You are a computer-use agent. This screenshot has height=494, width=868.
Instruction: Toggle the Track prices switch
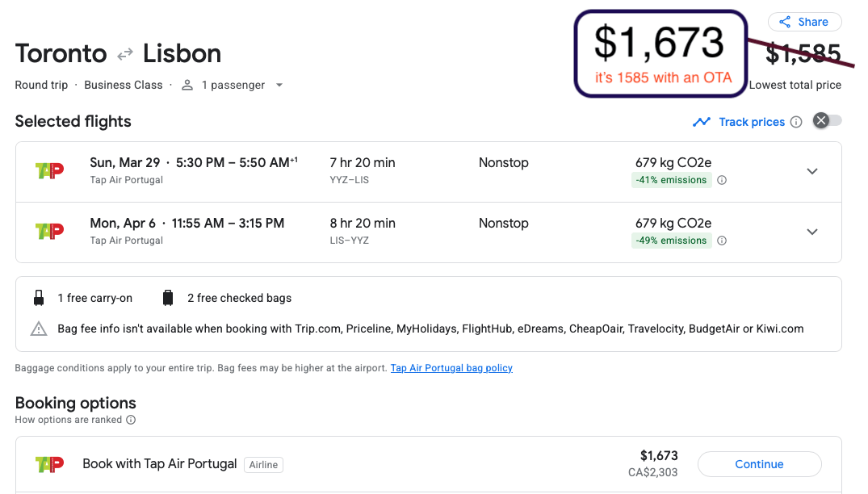(x=827, y=121)
